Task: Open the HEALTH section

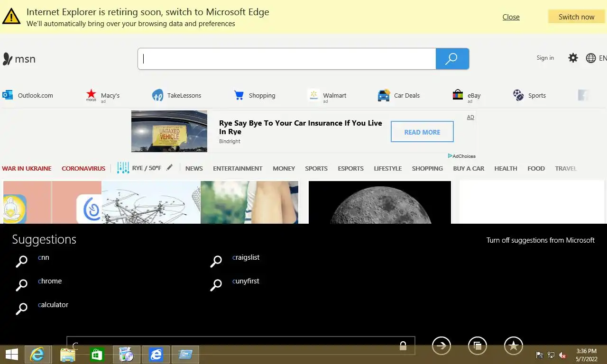Action: (x=506, y=168)
